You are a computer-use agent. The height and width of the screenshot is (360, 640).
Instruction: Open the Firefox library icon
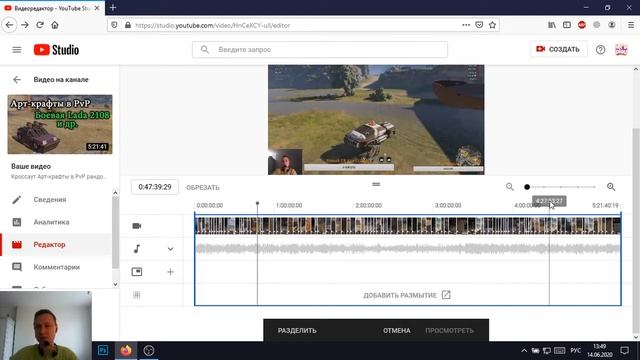tap(552, 25)
